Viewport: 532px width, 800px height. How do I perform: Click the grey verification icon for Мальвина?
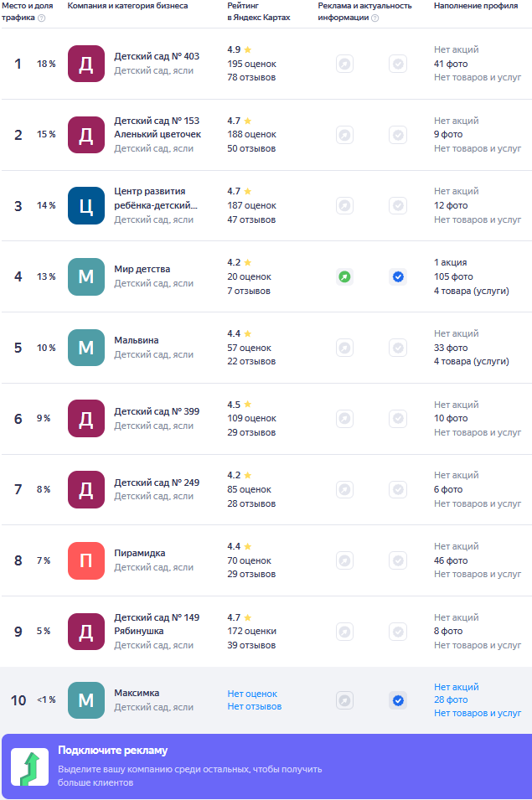pyautogui.click(x=398, y=348)
